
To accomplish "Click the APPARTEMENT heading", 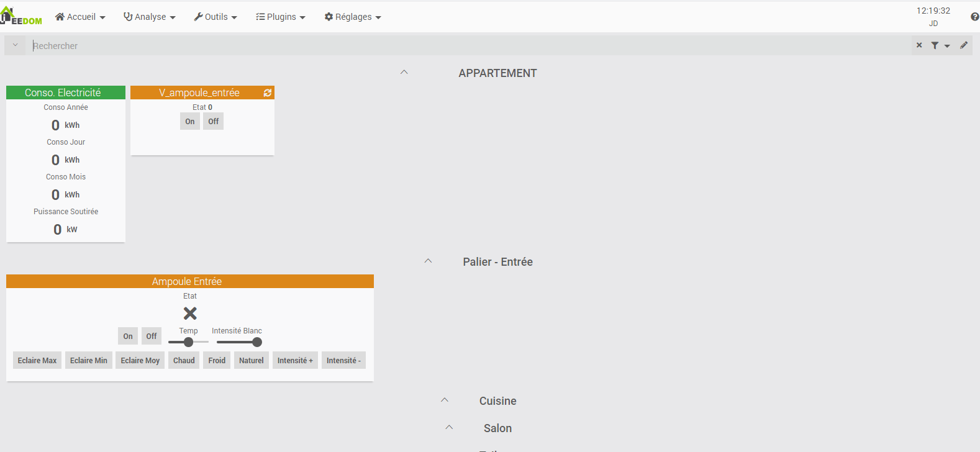I will [x=498, y=73].
